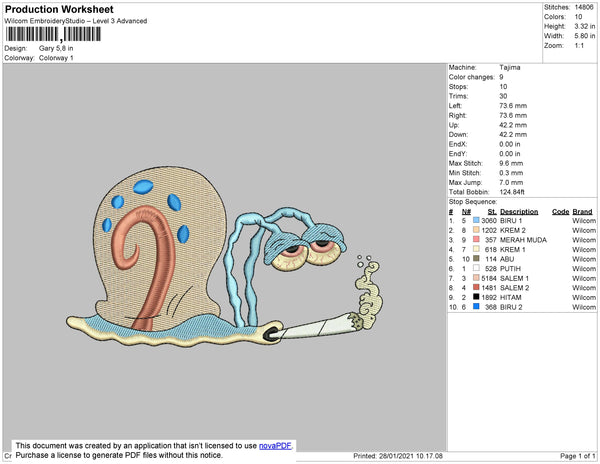Click the barcode in the worksheet header
600x464 pixels.
point(53,34)
